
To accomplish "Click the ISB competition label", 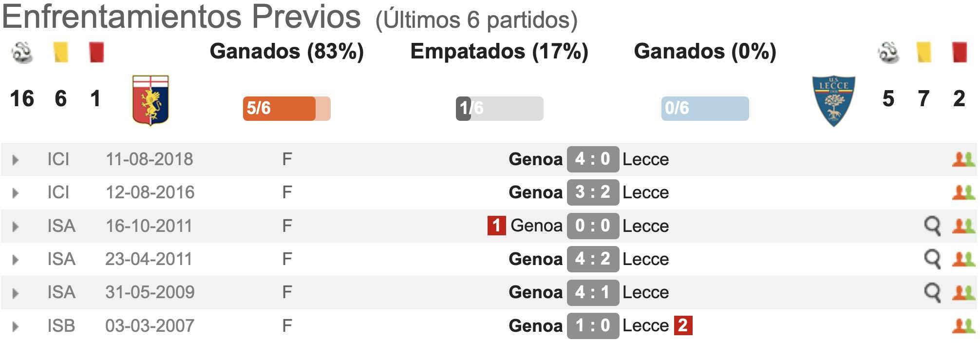I will tap(61, 326).
